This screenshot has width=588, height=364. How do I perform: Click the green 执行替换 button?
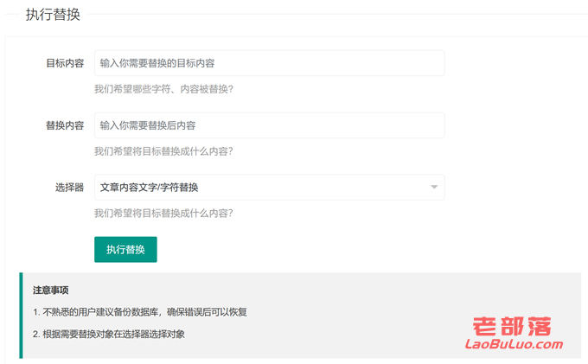(x=125, y=249)
